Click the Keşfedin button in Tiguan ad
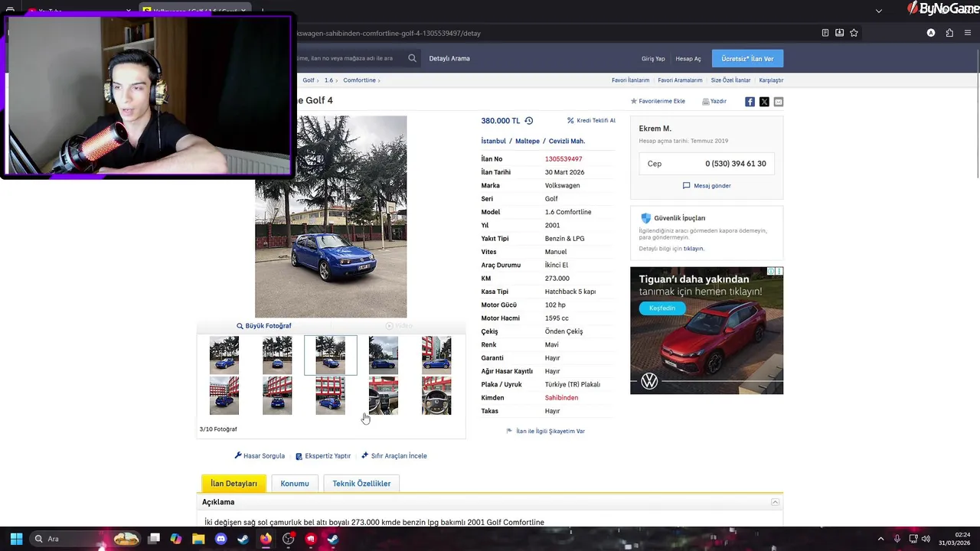 pyautogui.click(x=662, y=308)
